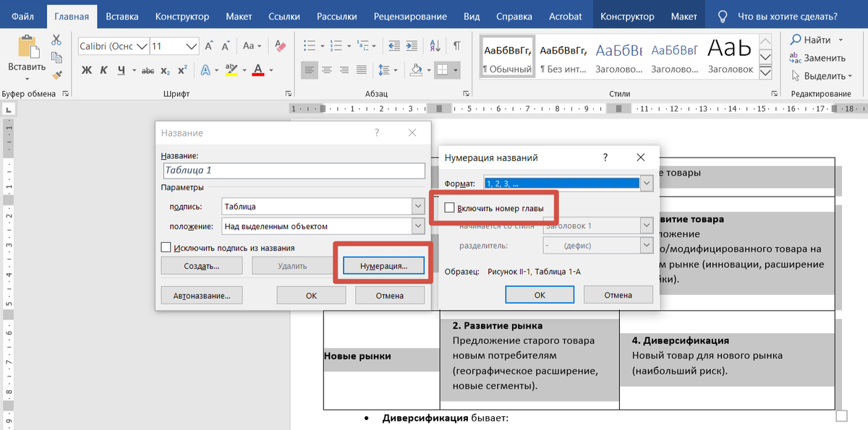Switch to the Ссылки tab
The height and width of the screenshot is (430, 868).
point(284,16)
